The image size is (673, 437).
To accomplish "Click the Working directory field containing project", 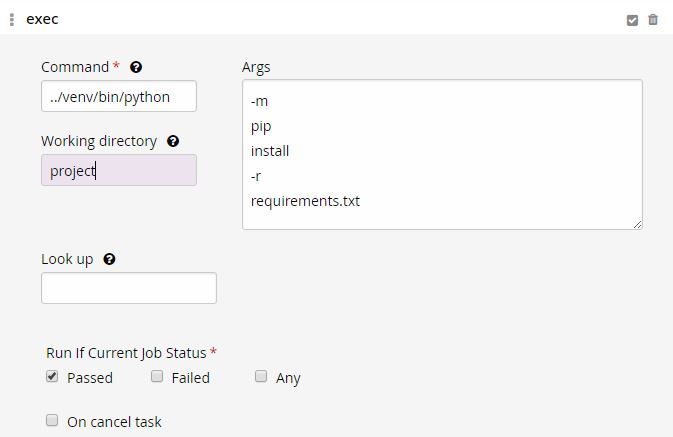I will click(119, 170).
